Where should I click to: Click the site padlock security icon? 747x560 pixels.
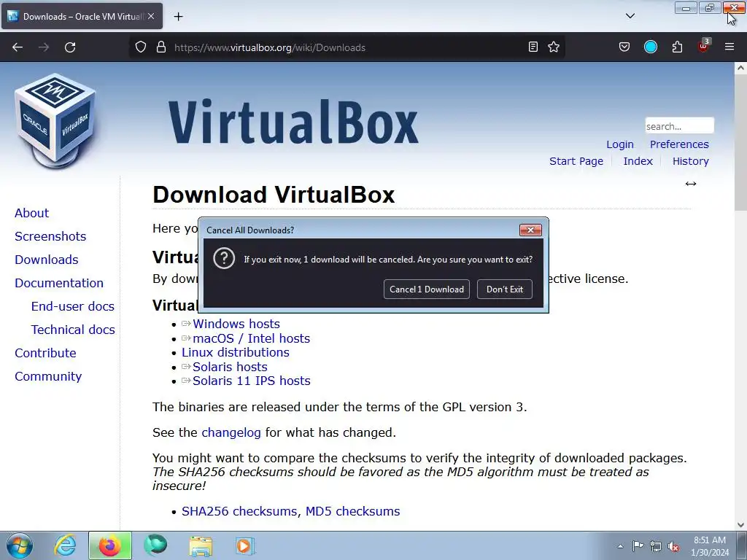(x=161, y=47)
